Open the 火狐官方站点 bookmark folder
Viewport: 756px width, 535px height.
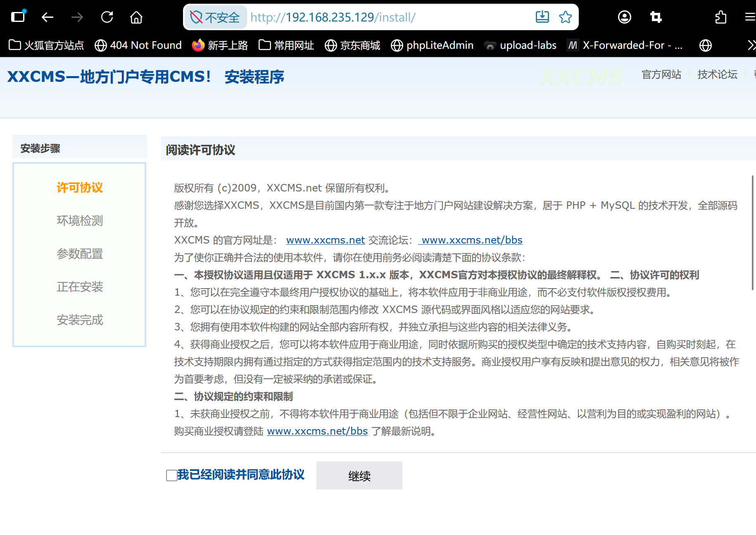46,45
